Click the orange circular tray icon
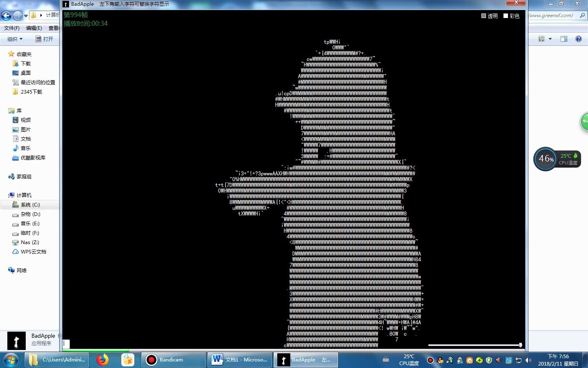588x368 pixels. click(x=470, y=360)
